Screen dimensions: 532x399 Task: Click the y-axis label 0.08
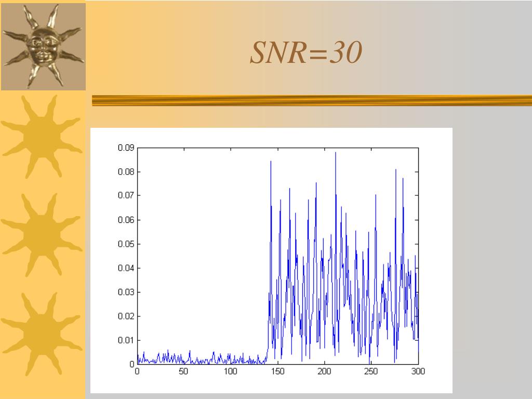click(126, 171)
